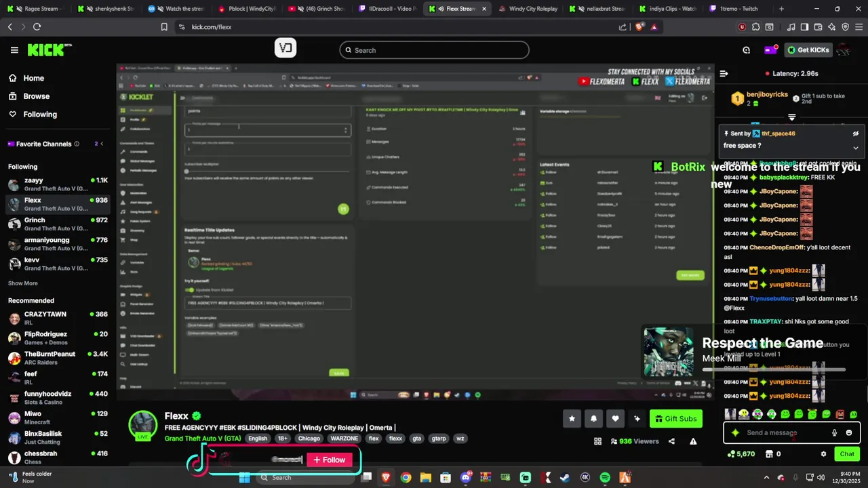Open Steam from taskbar

[565, 478]
